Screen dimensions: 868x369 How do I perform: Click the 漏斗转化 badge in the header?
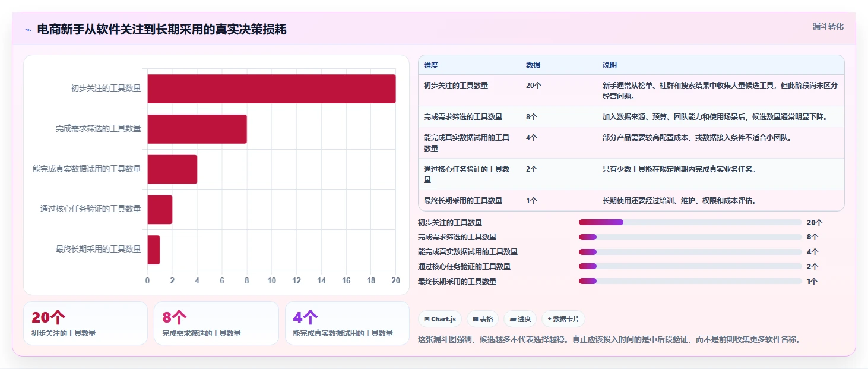pos(828,26)
